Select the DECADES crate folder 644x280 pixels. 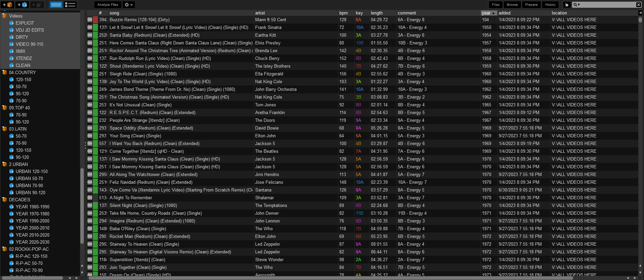[x=20, y=200]
